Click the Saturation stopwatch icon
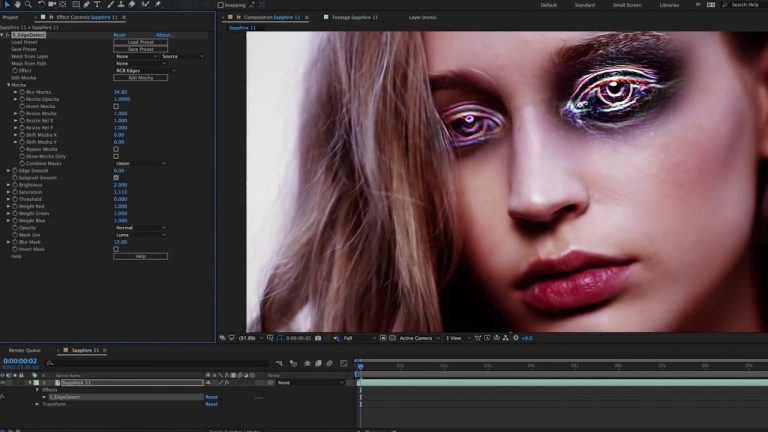Screen dimensions: 768x432 point(14,192)
